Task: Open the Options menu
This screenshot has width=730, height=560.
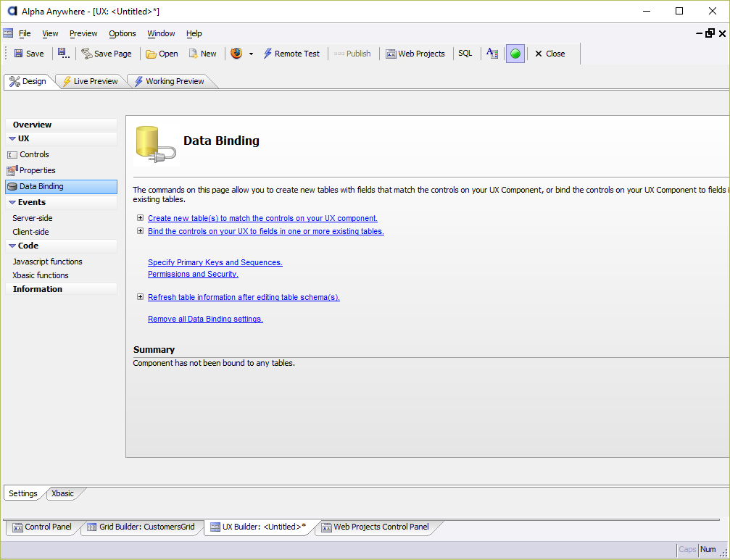Action: click(123, 33)
